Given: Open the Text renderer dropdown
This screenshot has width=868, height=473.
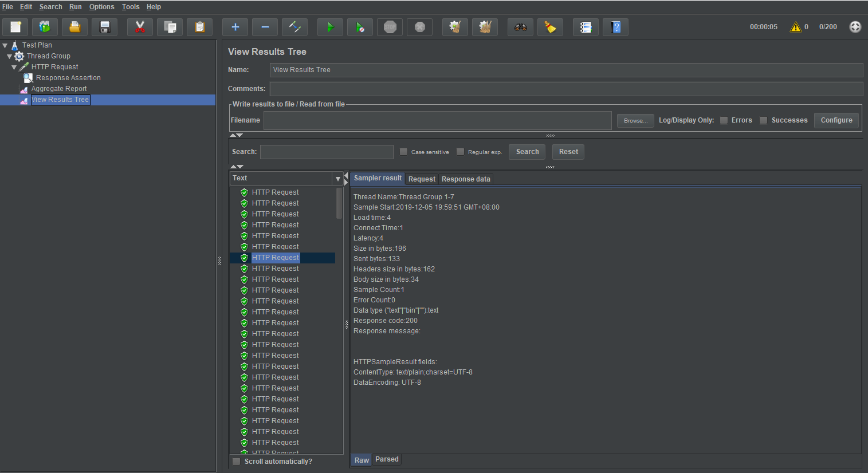Looking at the screenshot, I should point(337,179).
